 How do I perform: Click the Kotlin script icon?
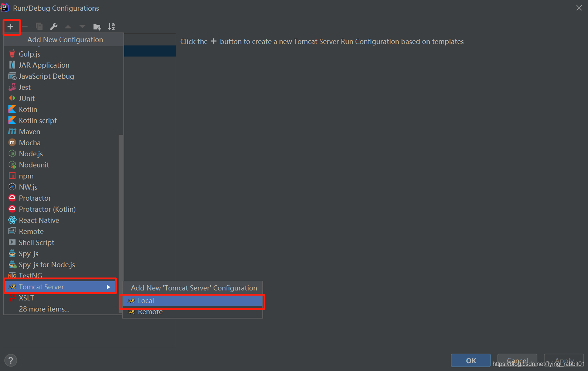tap(12, 120)
